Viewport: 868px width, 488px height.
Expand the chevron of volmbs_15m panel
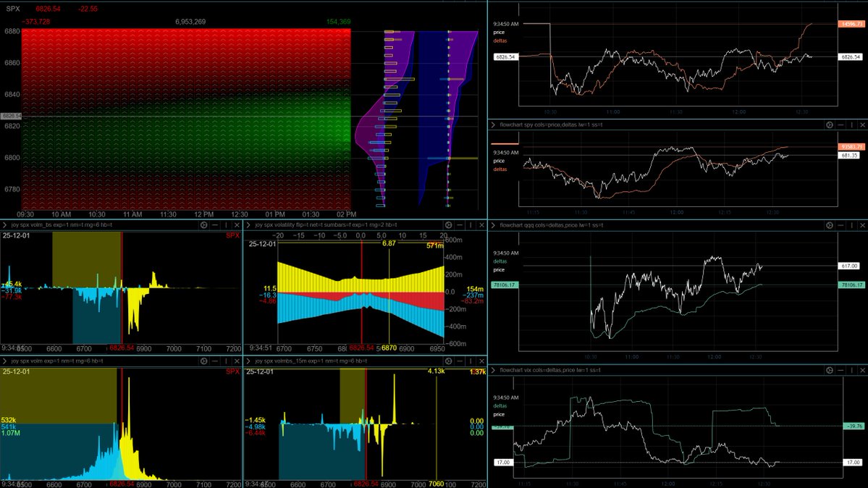[248, 361]
